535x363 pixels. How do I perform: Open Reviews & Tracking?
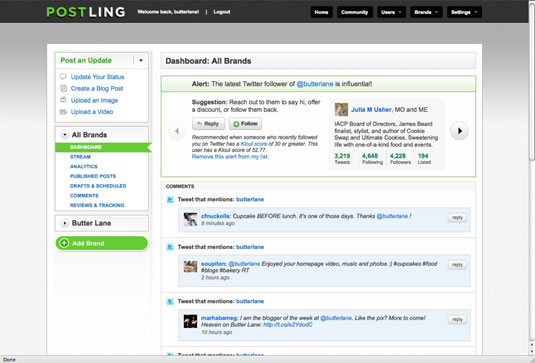(x=97, y=205)
